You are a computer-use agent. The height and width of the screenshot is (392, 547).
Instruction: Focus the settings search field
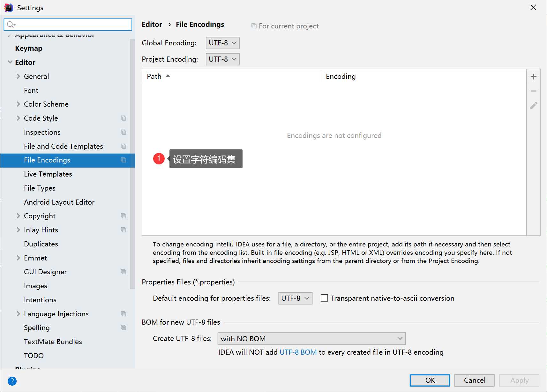(68, 24)
